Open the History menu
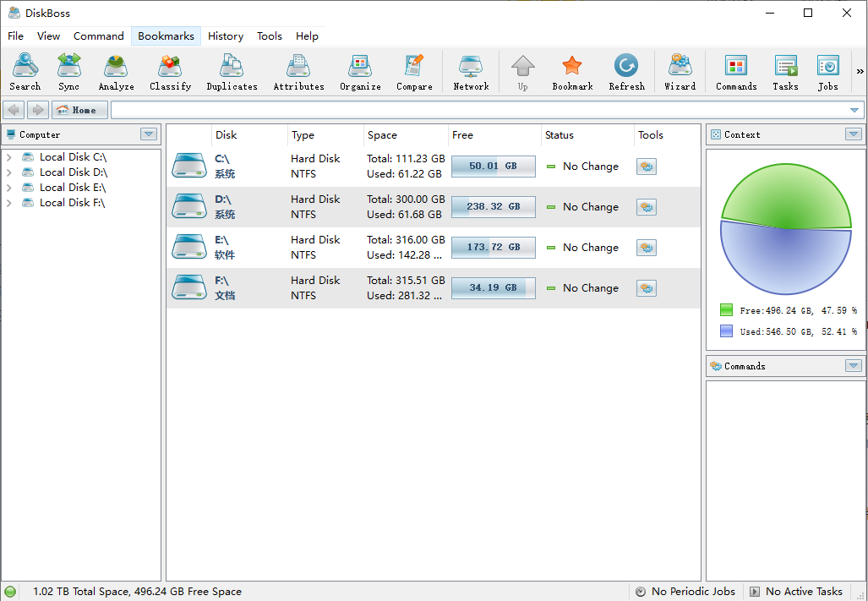Screen dimensions: 868x601 point(225,36)
